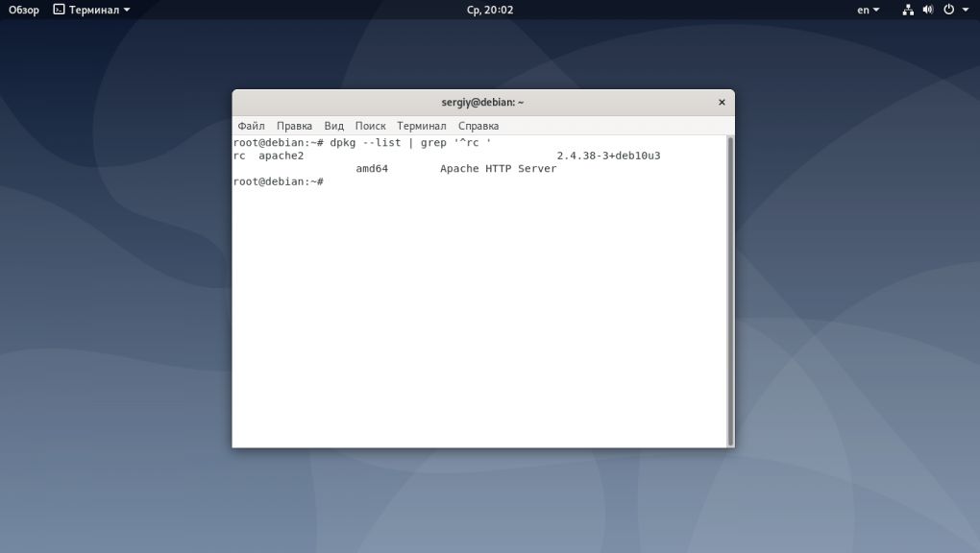Open the clock showing Ср, 20:02
Image resolution: width=980 pixels, height=553 pixels.
[x=490, y=10]
